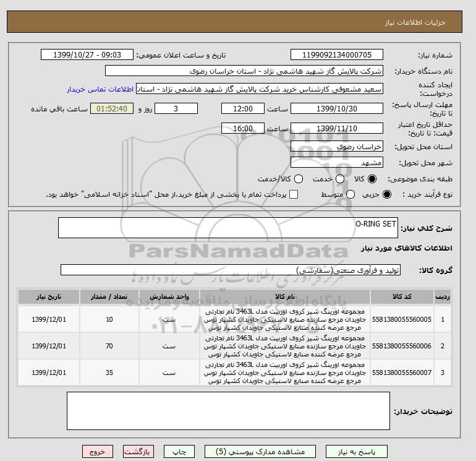The image size is (476, 461).
Task: Click the تعداد / مقدار column header
Action: pyautogui.click(x=109, y=296)
